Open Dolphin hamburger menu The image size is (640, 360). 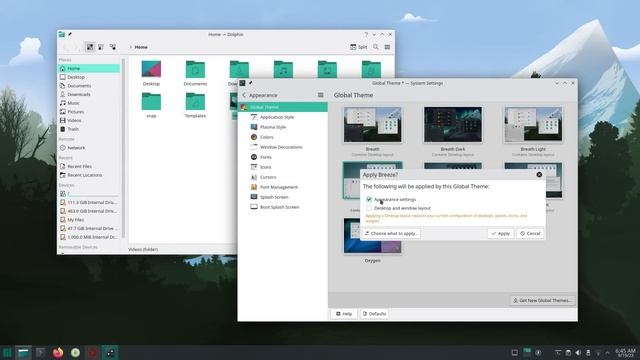point(387,47)
